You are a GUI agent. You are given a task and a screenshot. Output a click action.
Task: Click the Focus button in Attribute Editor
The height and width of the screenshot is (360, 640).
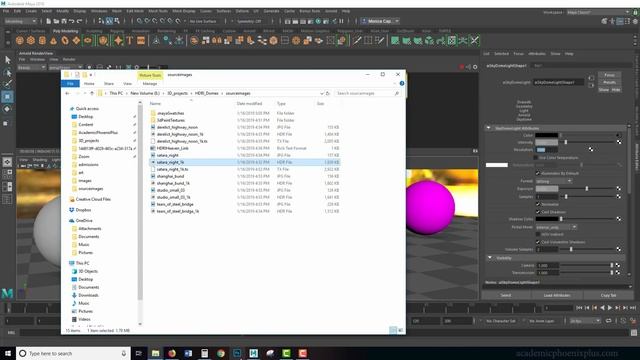tap(609, 75)
